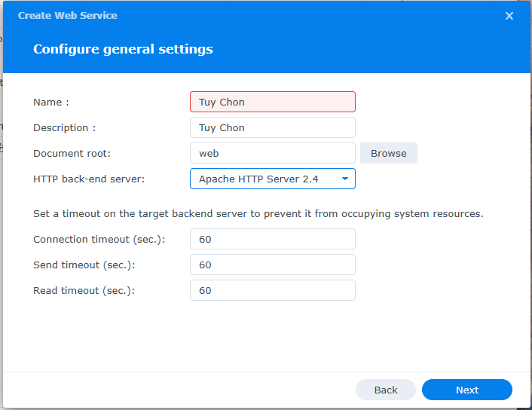Close the Create Web Service dialog

point(509,16)
